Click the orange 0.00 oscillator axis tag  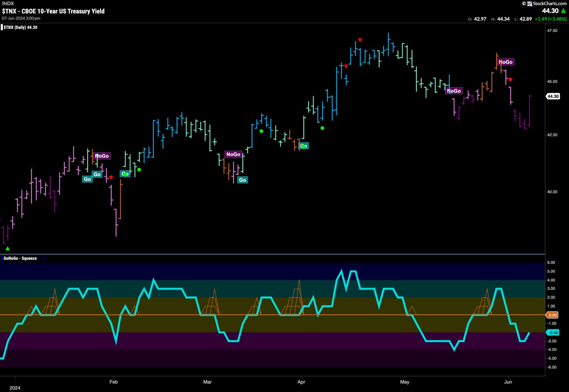[552, 315]
